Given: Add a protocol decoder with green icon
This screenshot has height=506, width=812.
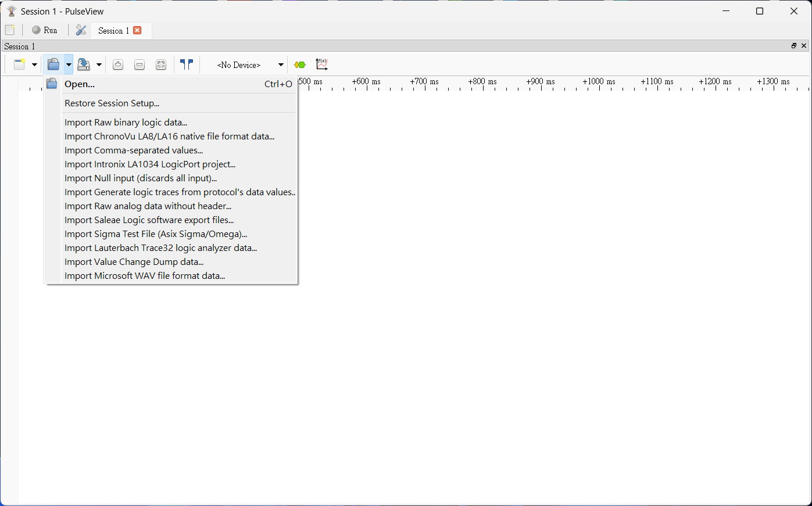Looking at the screenshot, I should coord(300,64).
